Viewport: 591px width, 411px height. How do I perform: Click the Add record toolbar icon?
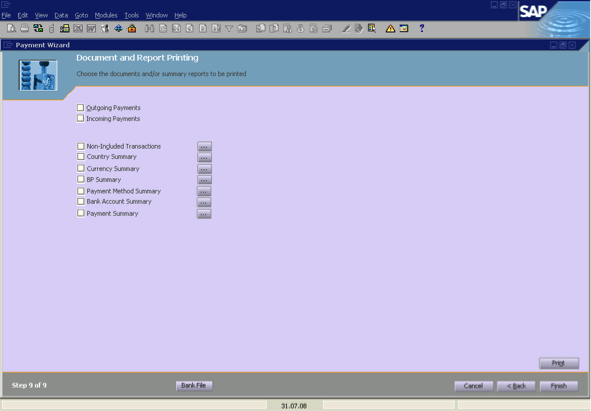point(163,28)
